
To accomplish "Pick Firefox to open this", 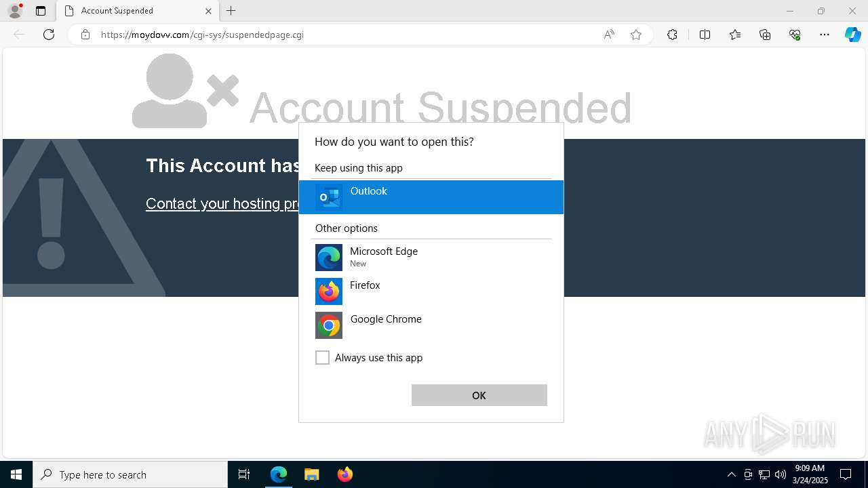I will point(431,291).
